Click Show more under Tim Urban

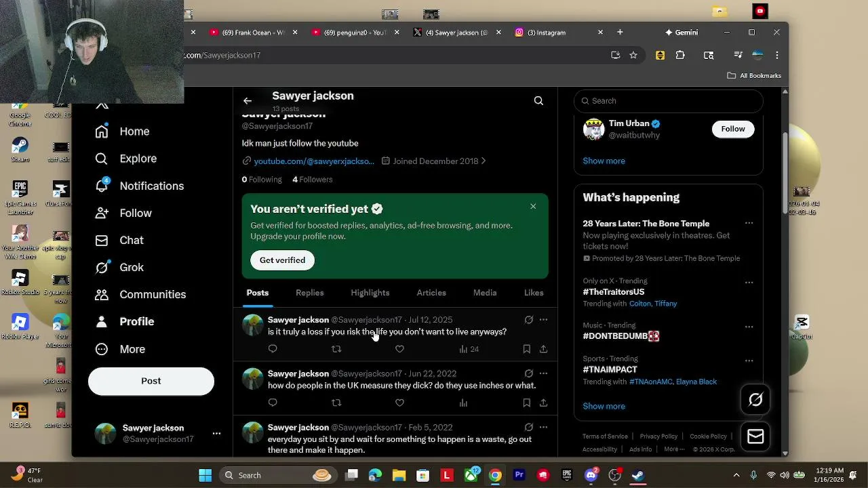tap(604, 161)
